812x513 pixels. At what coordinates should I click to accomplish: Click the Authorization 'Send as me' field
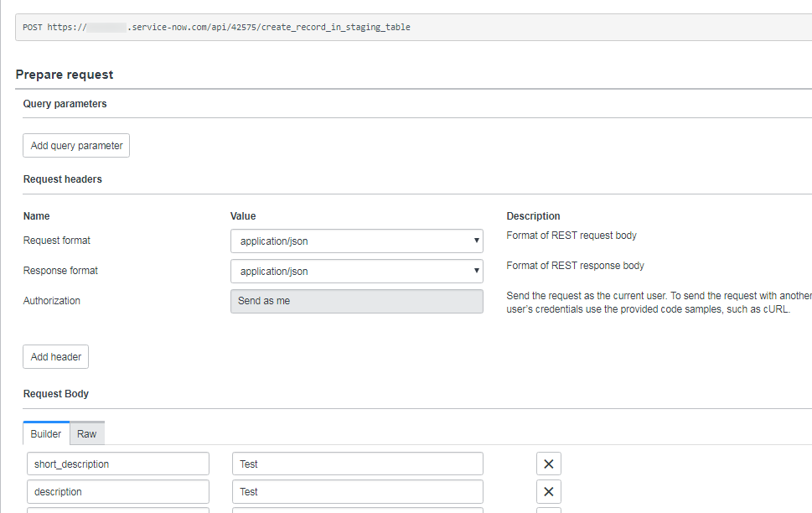(x=356, y=301)
